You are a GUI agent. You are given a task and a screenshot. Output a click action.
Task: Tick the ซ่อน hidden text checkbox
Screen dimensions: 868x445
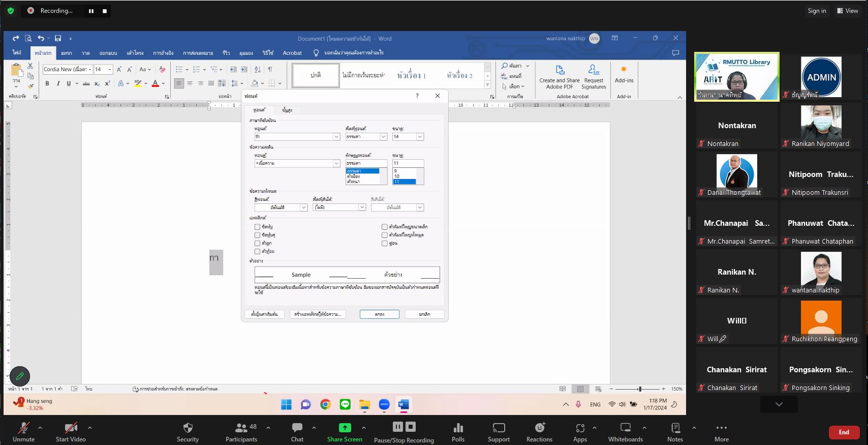click(385, 243)
